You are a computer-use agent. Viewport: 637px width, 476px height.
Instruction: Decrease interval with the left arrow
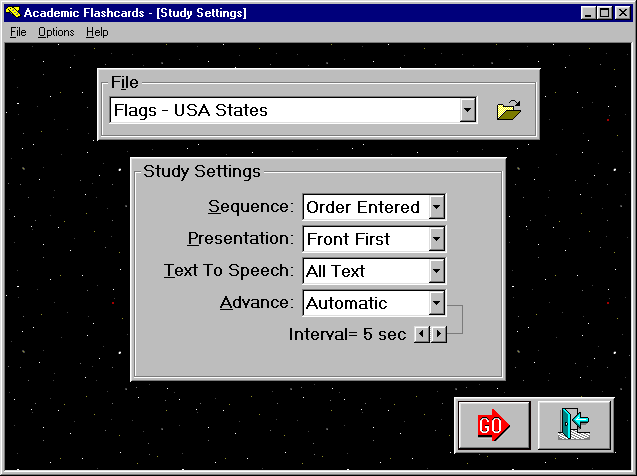[x=422, y=334]
